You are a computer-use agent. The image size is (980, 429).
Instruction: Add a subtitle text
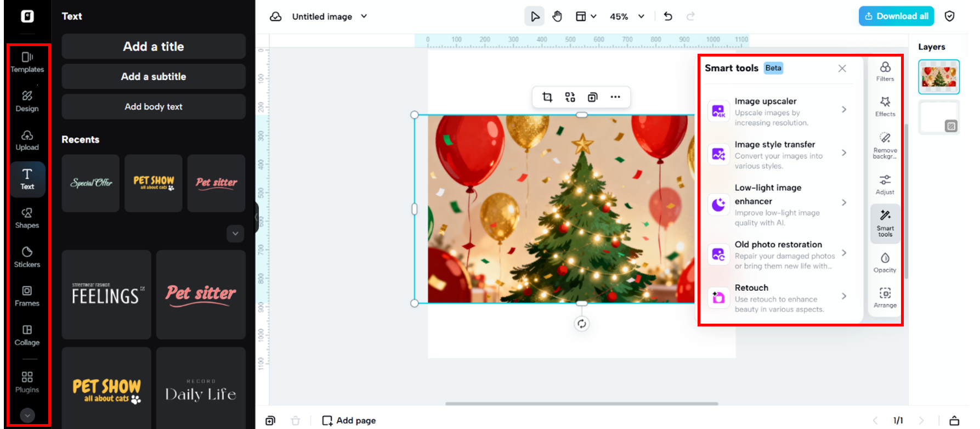pos(154,77)
